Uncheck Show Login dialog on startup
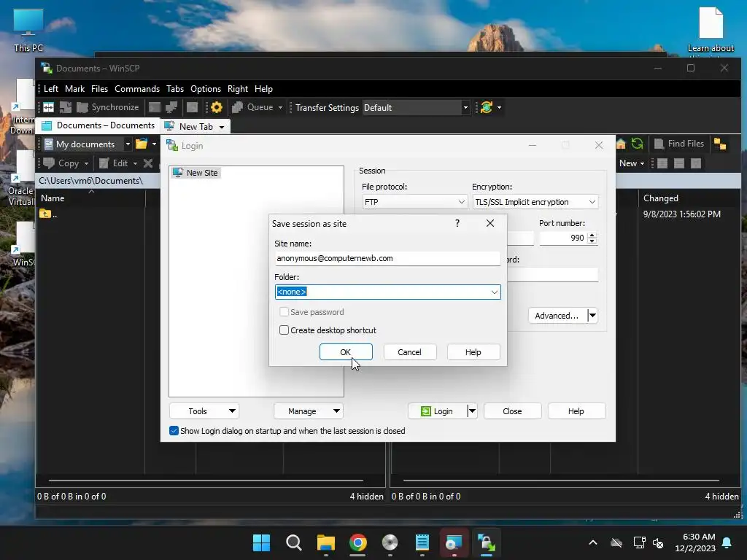Screen dimensions: 747x560 point(174,431)
